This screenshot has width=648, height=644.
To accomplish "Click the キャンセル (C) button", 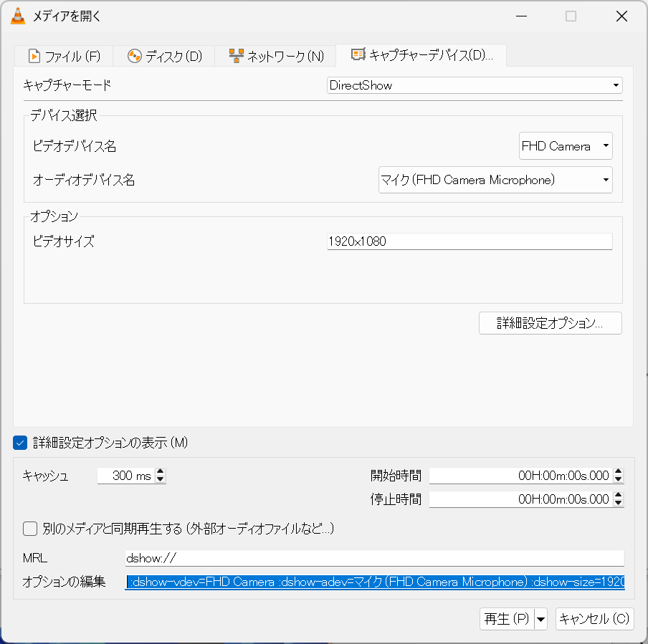I will [595, 619].
